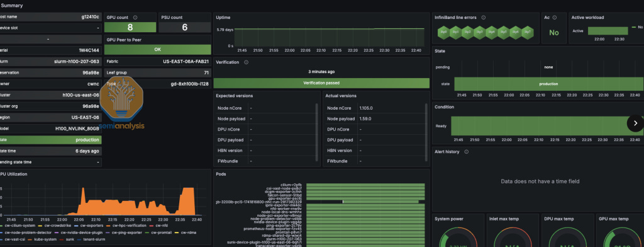This screenshot has width=644, height=247.
Task: Click the Expected versions panel scrollbar
Action: [316, 132]
